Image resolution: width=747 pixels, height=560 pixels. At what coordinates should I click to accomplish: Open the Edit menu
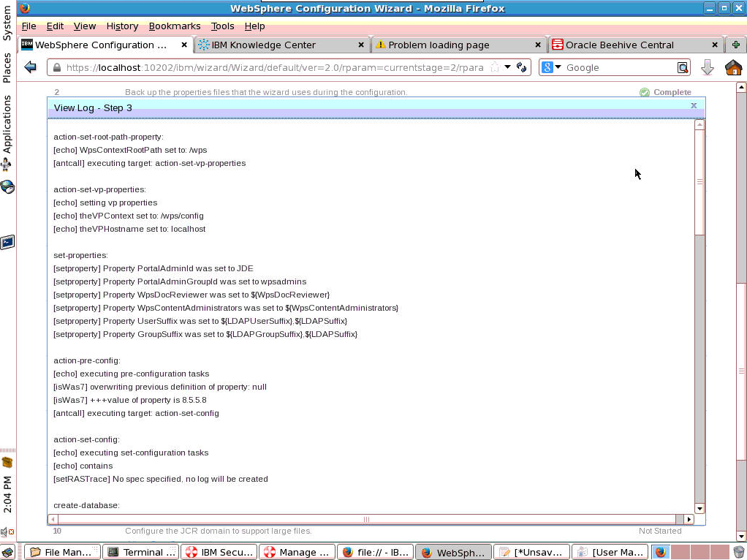[x=55, y=26]
